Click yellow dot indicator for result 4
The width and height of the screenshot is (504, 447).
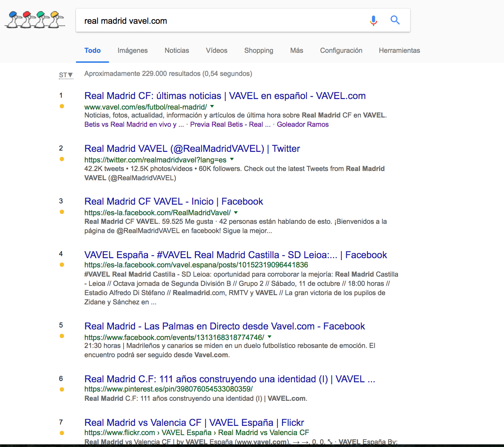pyautogui.click(x=62, y=265)
